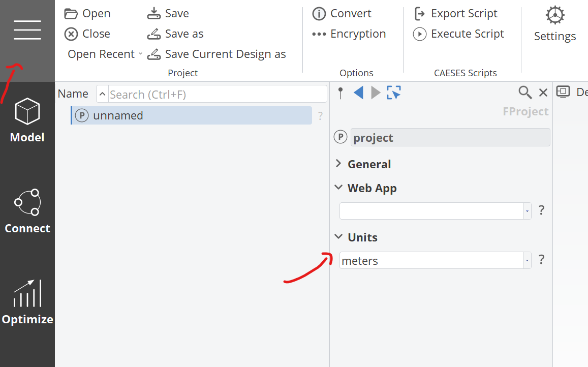Close the object editor with X
This screenshot has width=588, height=367.
[x=543, y=93]
